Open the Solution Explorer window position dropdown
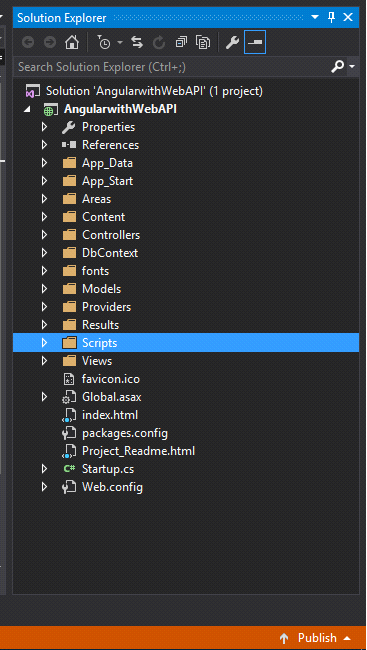This screenshot has width=367, height=650. tap(315, 17)
